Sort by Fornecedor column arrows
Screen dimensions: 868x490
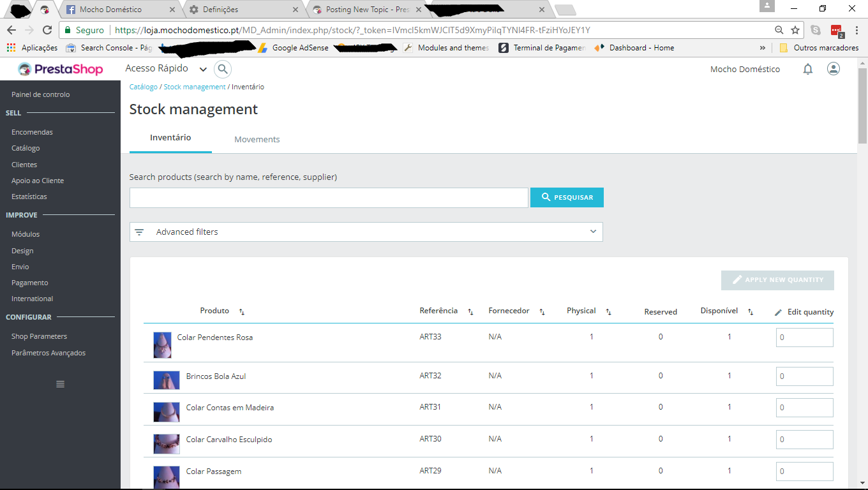pos(542,311)
